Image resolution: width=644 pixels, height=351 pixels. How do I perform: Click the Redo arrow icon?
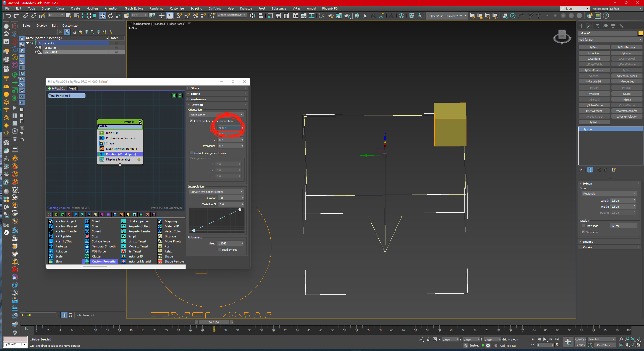click(16, 16)
